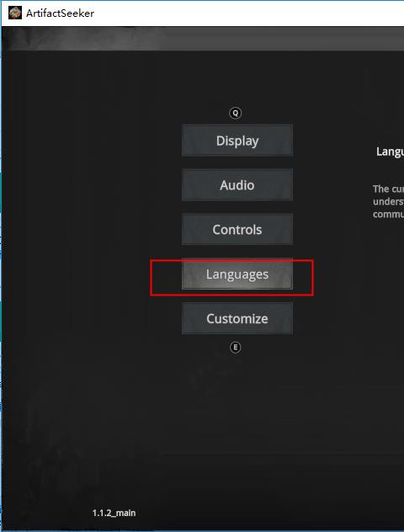Viewport: 404px width, 532px height.
Task: Click the E key hint icon below Customize
Action: [x=236, y=348]
